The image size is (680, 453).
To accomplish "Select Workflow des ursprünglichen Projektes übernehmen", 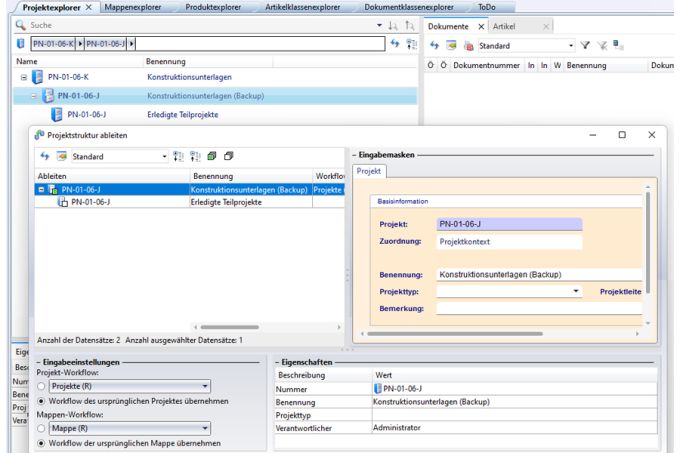I will (41, 401).
